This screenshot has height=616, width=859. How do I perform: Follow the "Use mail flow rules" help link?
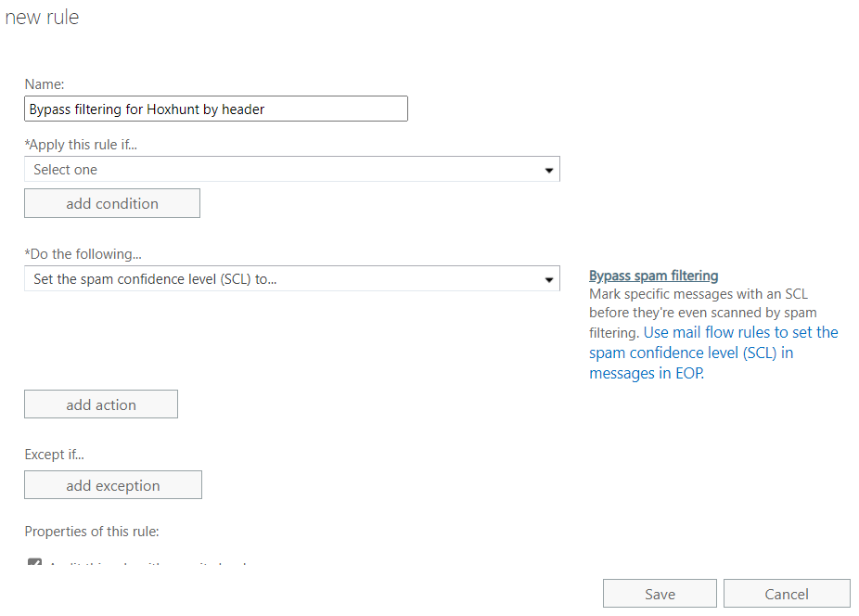(x=732, y=331)
